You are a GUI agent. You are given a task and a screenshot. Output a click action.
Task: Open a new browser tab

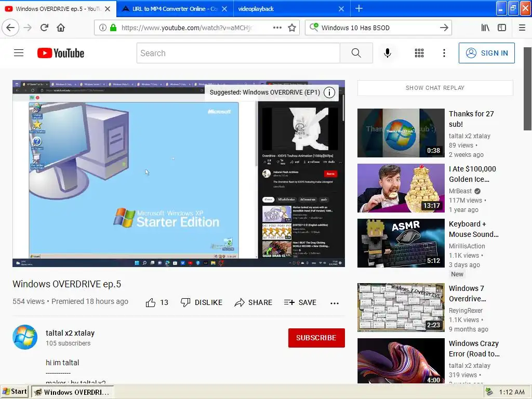pyautogui.click(x=359, y=8)
